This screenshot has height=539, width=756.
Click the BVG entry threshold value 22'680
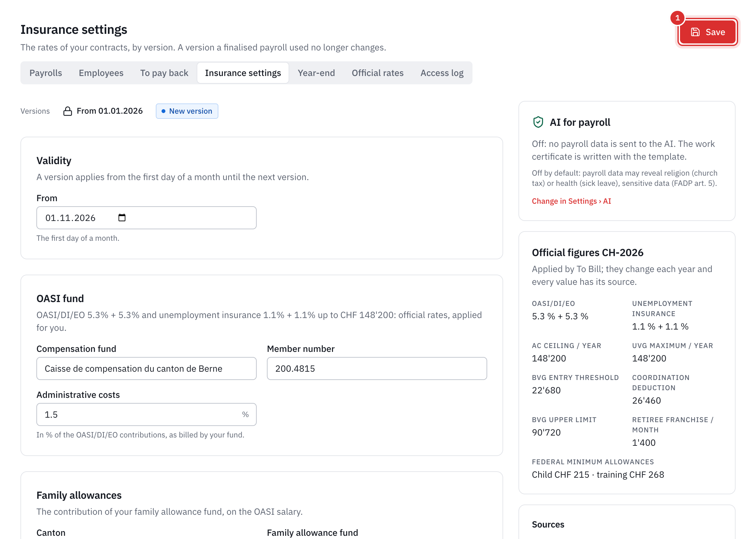546,390
